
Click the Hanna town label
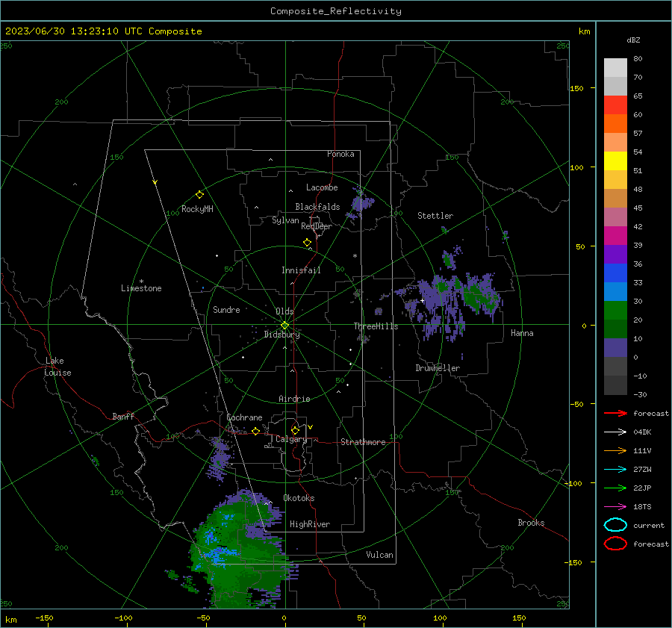pyautogui.click(x=522, y=333)
